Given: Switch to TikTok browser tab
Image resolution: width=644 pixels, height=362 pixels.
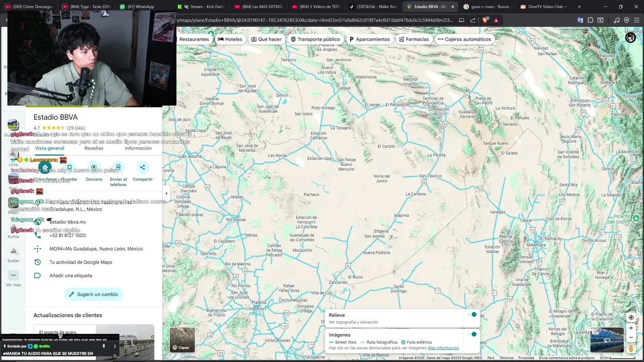Looking at the screenshot, I should pos(372,7).
